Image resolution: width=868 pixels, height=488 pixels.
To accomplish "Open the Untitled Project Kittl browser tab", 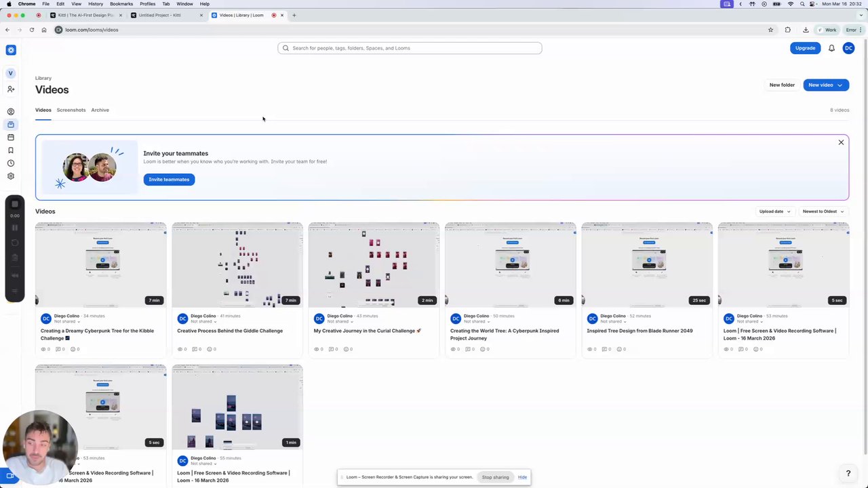I will pyautogui.click(x=167, y=15).
